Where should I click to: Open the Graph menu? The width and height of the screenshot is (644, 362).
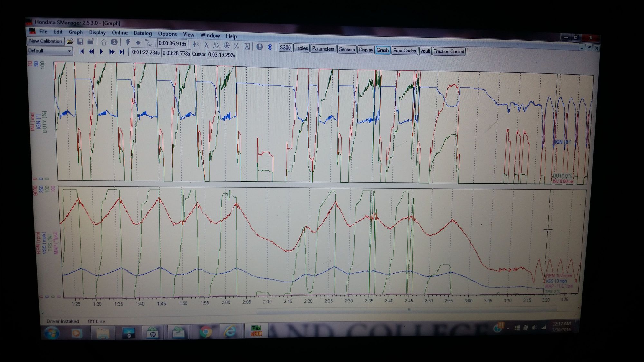pyautogui.click(x=76, y=32)
